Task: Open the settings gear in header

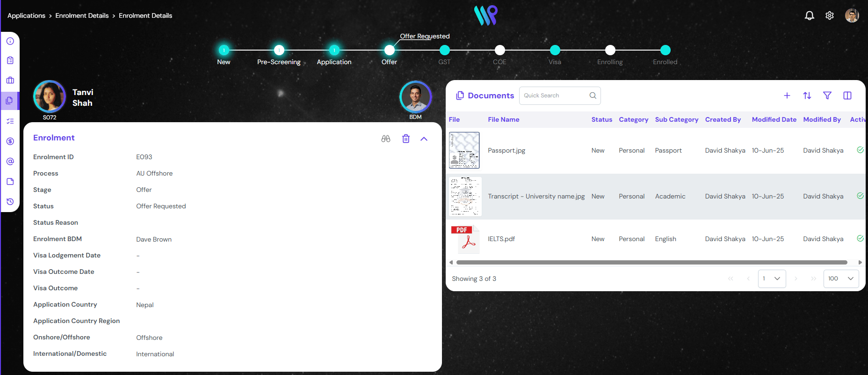Action: point(829,15)
